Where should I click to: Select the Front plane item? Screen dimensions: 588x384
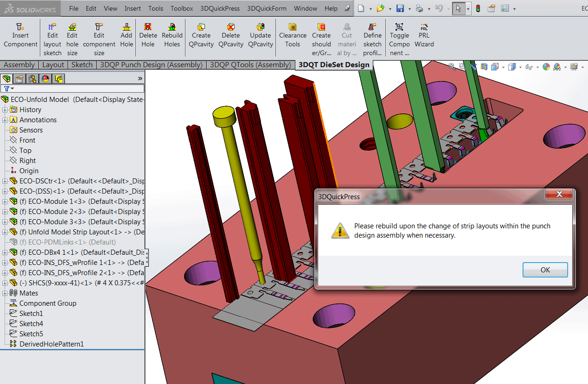coord(27,140)
